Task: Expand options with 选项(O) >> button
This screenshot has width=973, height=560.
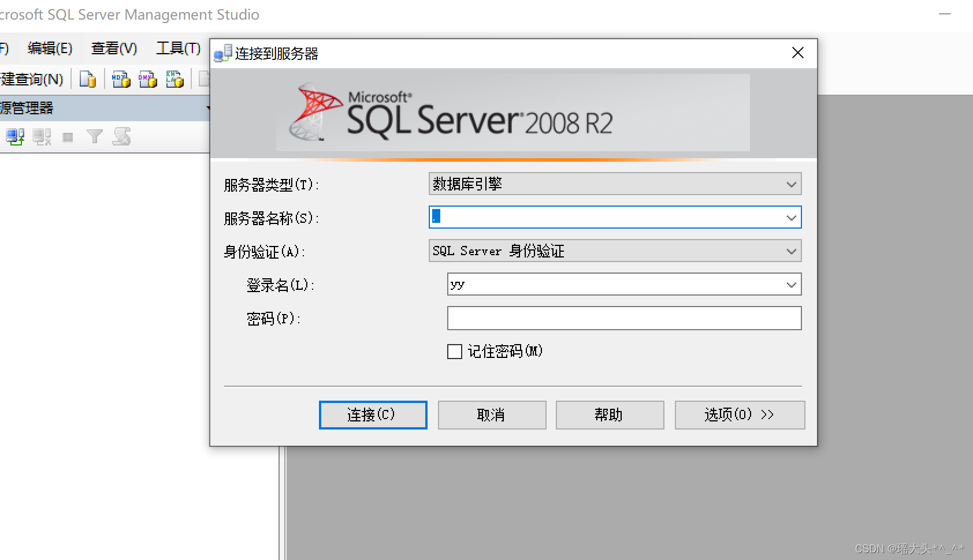Action: [740, 415]
